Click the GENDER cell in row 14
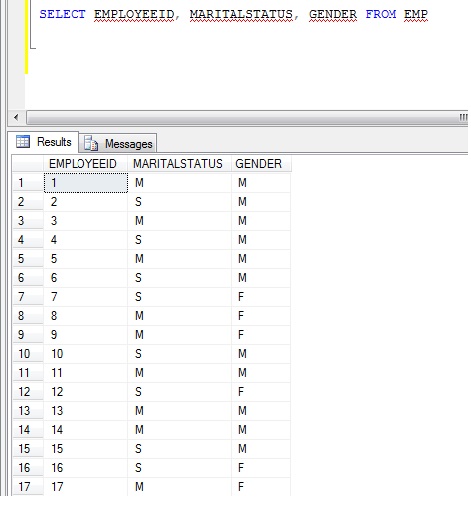The height and width of the screenshot is (523, 471). (x=261, y=430)
